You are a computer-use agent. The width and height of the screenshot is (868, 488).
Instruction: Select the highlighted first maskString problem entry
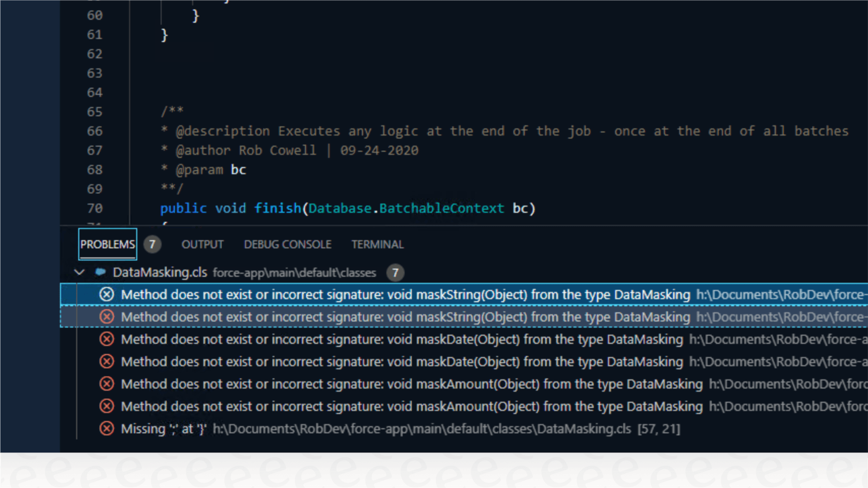pos(362,294)
